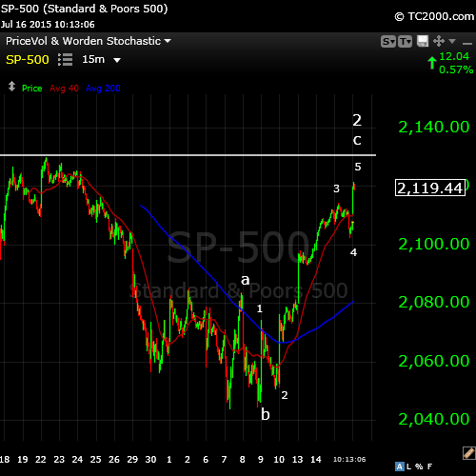
Task: Open the S dropdown button in chart toolbar
Action: 388,42
